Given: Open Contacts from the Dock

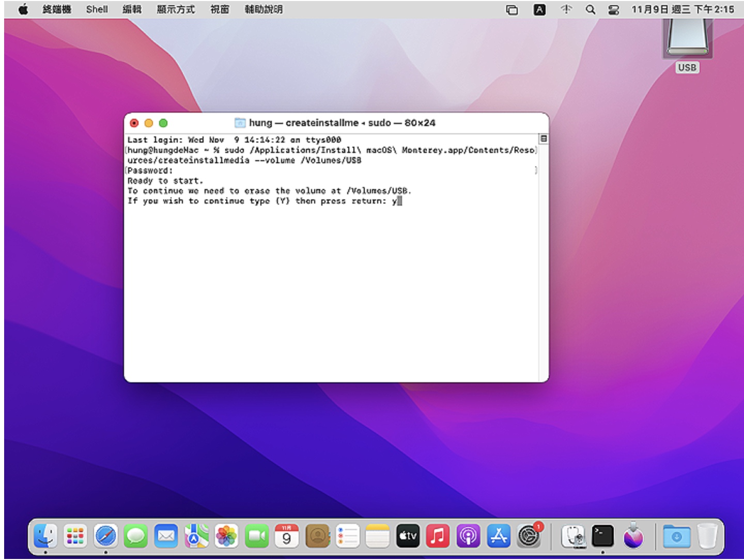Looking at the screenshot, I should (x=317, y=536).
